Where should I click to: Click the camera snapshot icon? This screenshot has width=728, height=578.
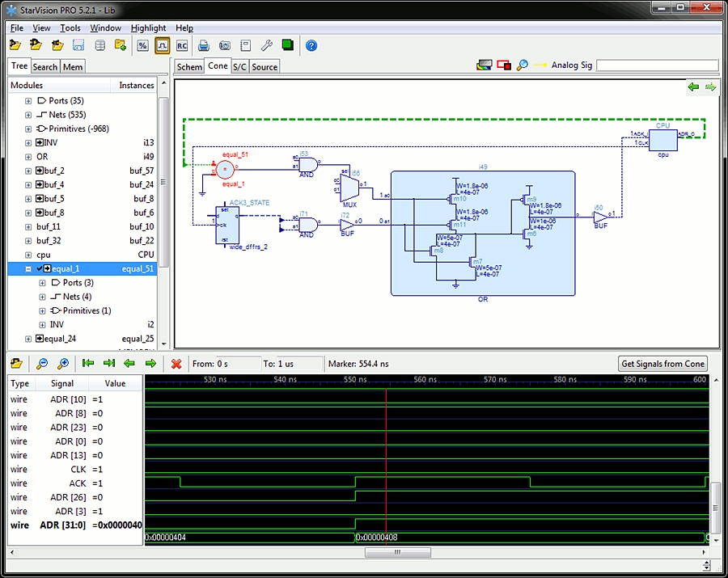click(225, 45)
